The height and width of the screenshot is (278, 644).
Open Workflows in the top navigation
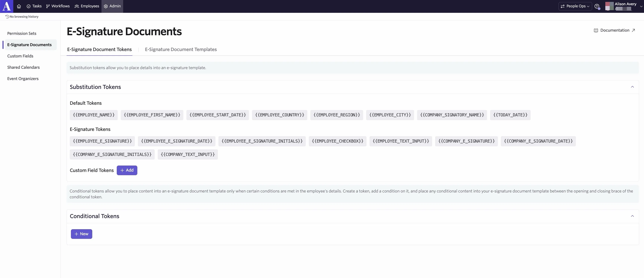tap(58, 6)
